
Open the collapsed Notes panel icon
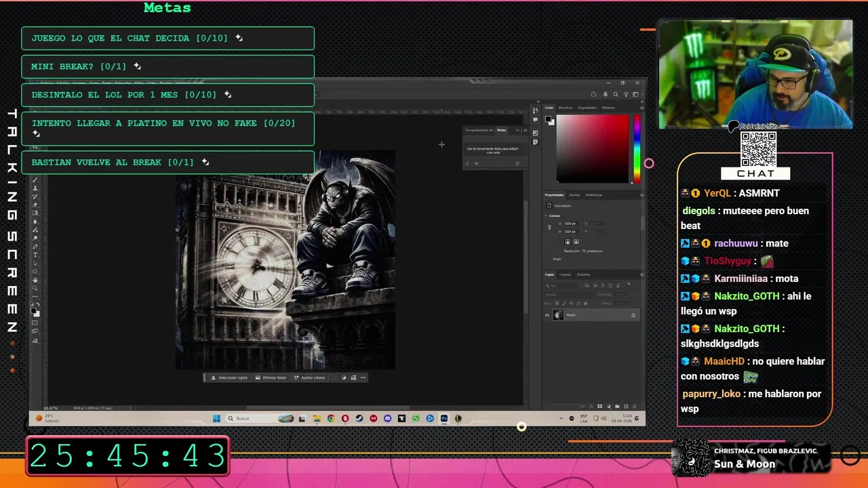(x=535, y=142)
